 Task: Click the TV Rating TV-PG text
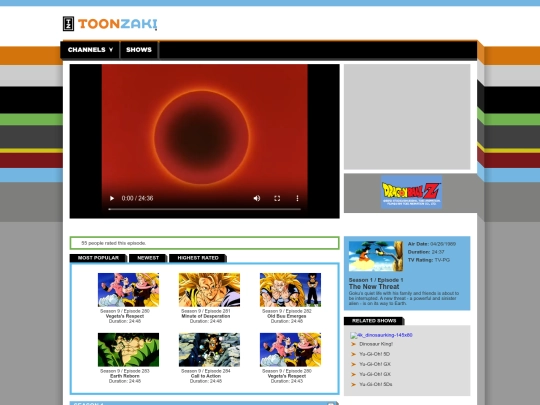click(429, 260)
